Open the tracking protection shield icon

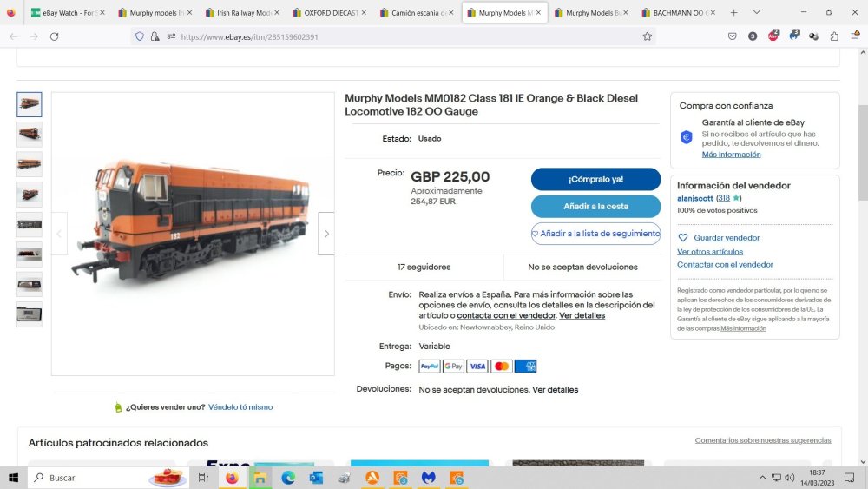tap(140, 36)
